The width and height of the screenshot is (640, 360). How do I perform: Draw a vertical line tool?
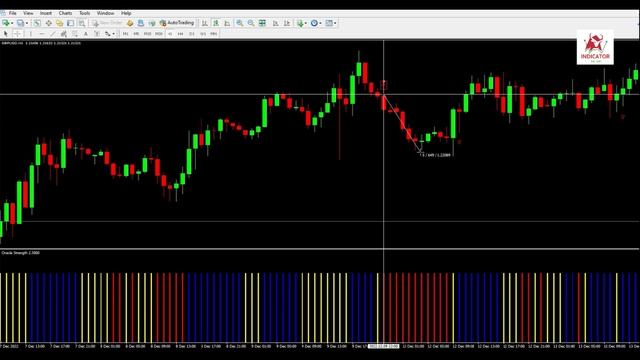pyautogui.click(x=31, y=33)
